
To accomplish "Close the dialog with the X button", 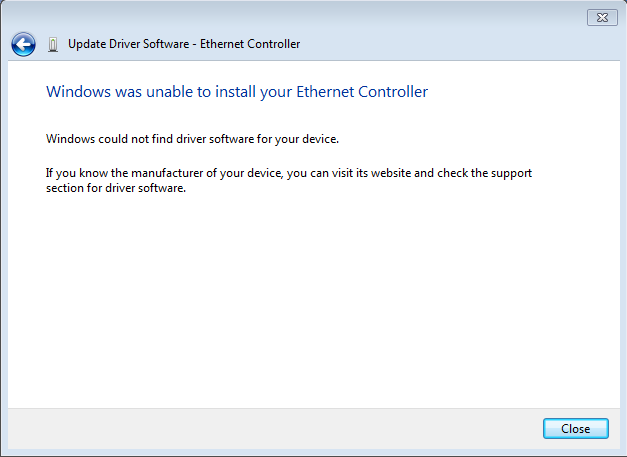I will pyautogui.click(x=601, y=17).
